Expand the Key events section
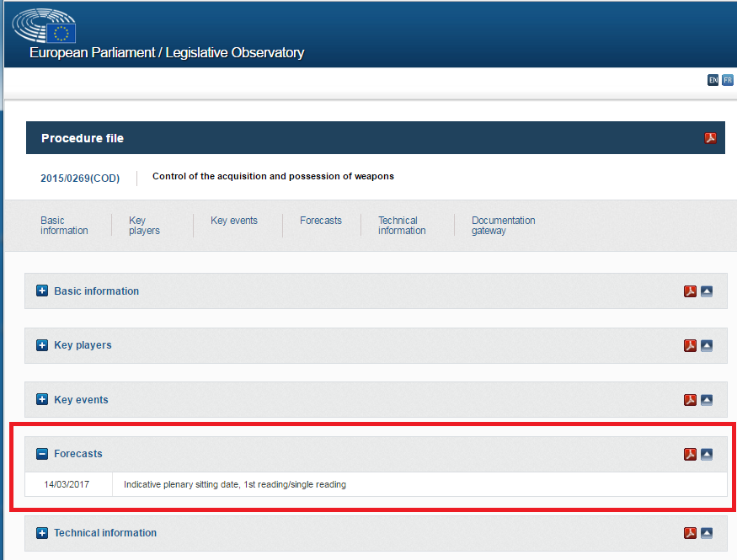Image resolution: width=737 pixels, height=560 pixels. pyautogui.click(x=42, y=400)
